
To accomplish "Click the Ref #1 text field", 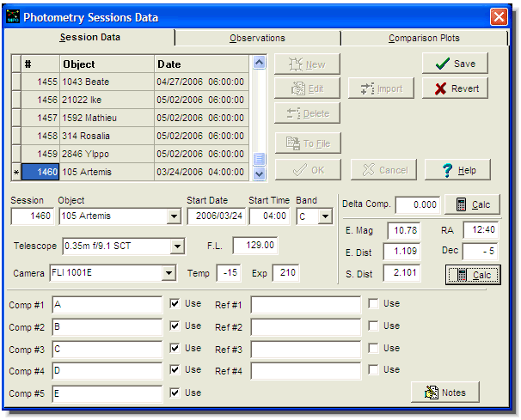I will tap(306, 305).
